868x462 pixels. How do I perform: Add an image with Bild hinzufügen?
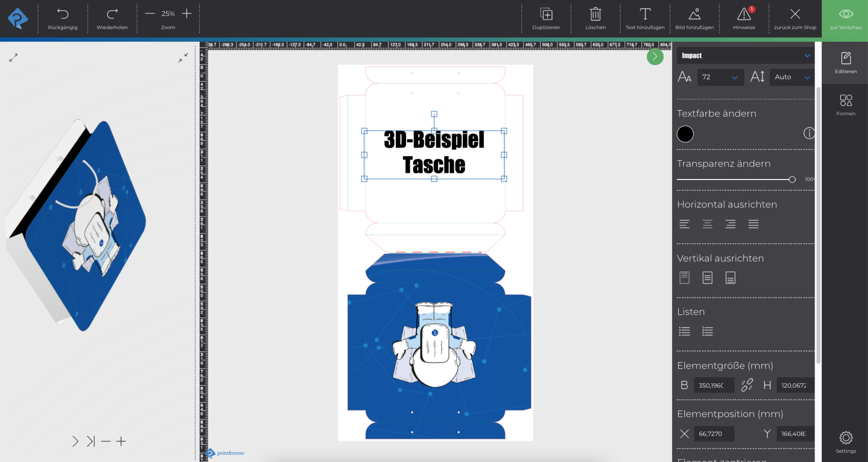click(x=694, y=14)
